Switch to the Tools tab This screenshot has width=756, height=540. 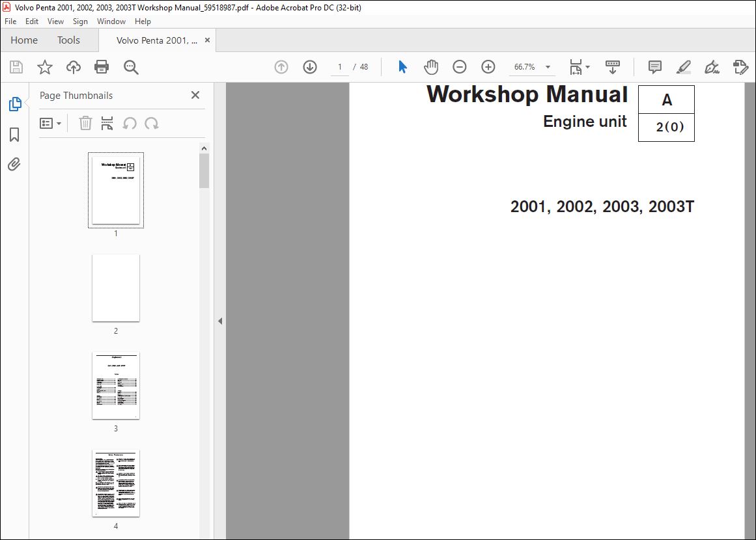coord(68,40)
